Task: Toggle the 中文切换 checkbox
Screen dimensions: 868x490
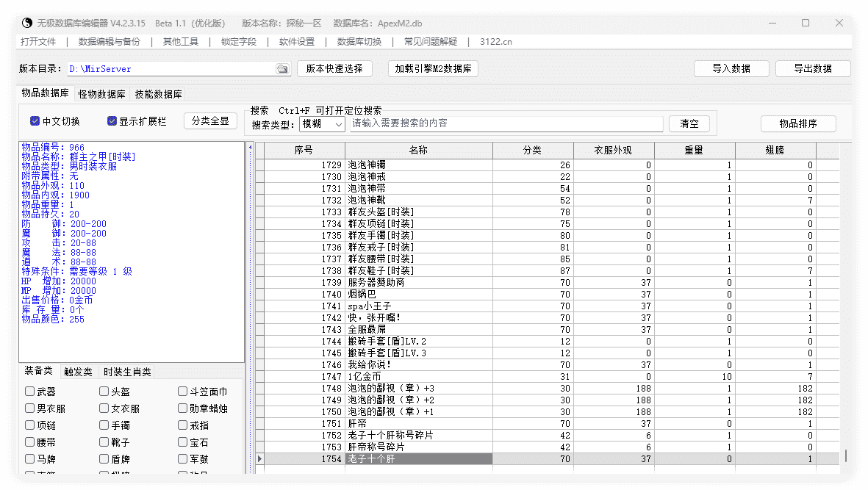Action: (x=35, y=121)
